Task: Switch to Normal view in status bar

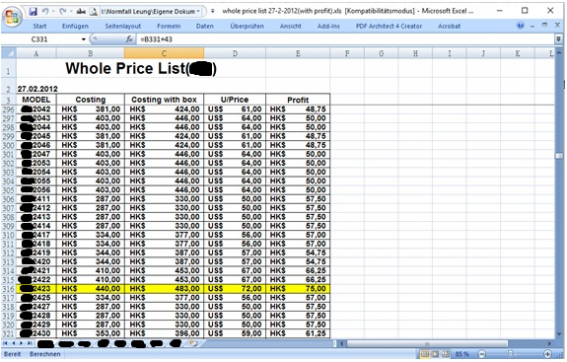Action: (425, 354)
